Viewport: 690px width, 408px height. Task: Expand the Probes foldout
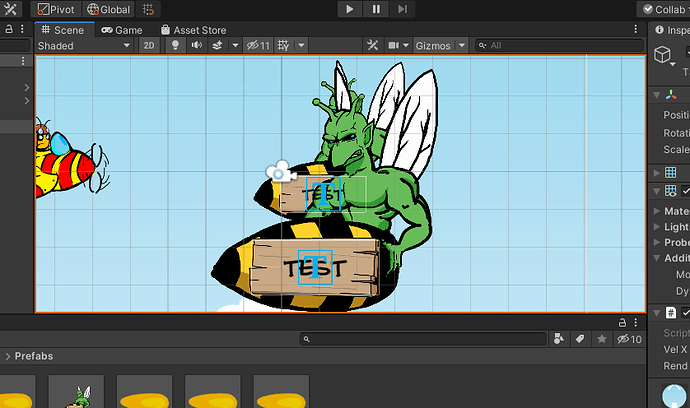pos(657,243)
